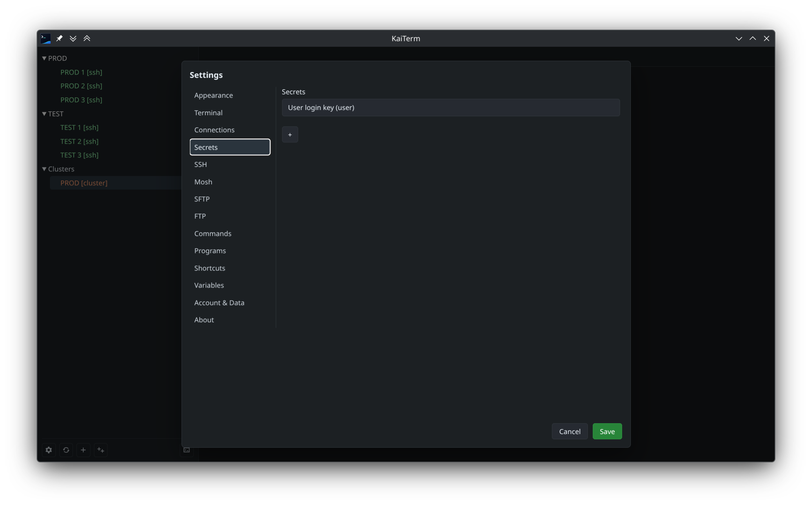Open the SFTP settings section
The width and height of the screenshot is (812, 506).
230,199
